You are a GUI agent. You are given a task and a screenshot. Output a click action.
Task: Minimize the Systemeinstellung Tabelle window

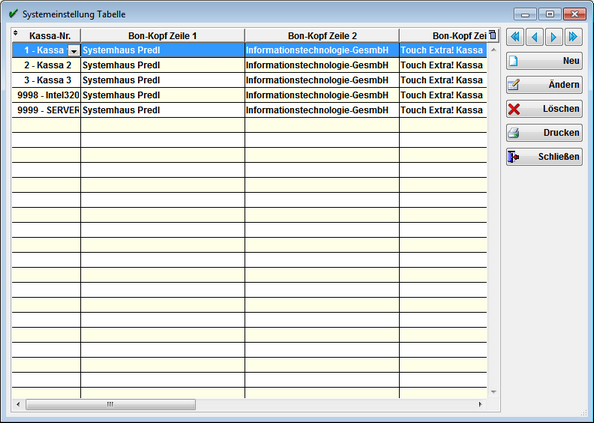coord(525,14)
